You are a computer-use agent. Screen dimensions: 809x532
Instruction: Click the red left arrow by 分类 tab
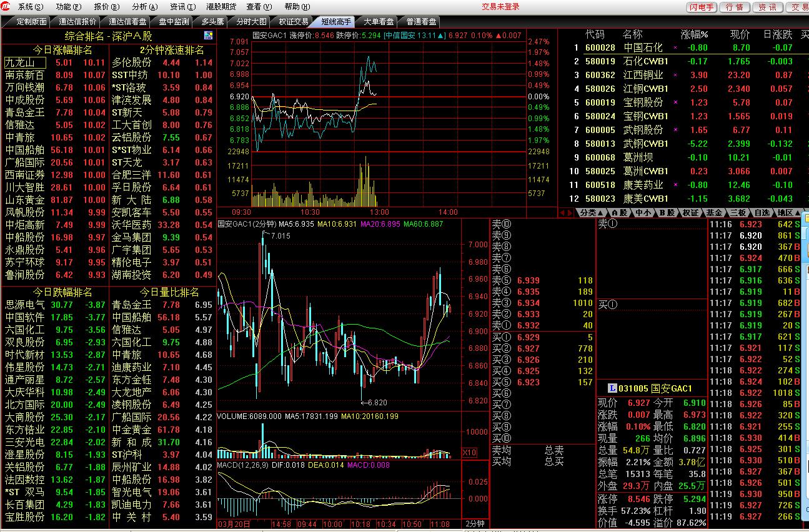[x=562, y=213]
